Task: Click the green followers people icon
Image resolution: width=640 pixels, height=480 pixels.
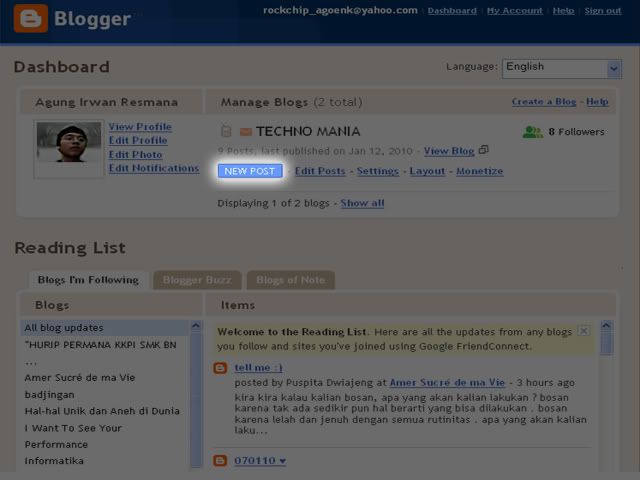Action: coord(533,131)
